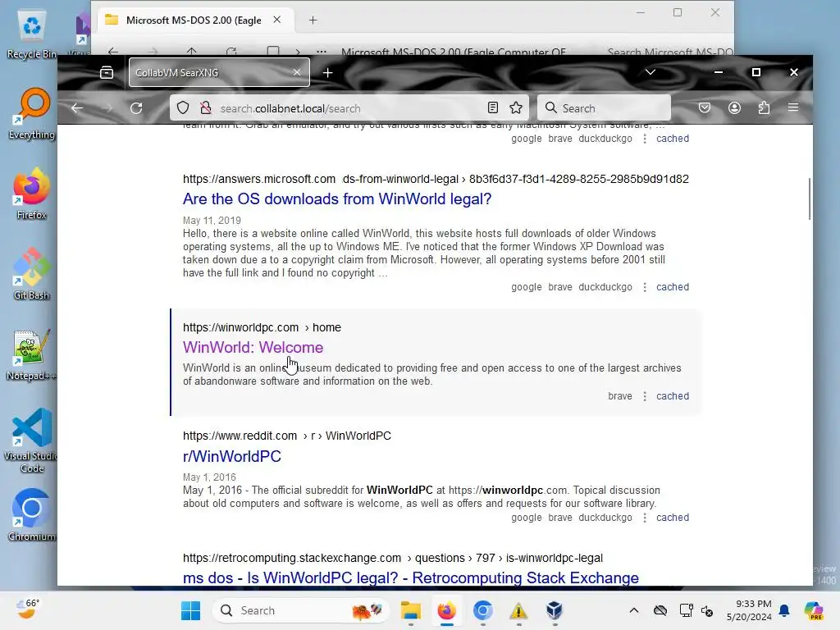Open Recycle Bin desktop icon
This screenshot has height=630, width=840.
[32, 34]
